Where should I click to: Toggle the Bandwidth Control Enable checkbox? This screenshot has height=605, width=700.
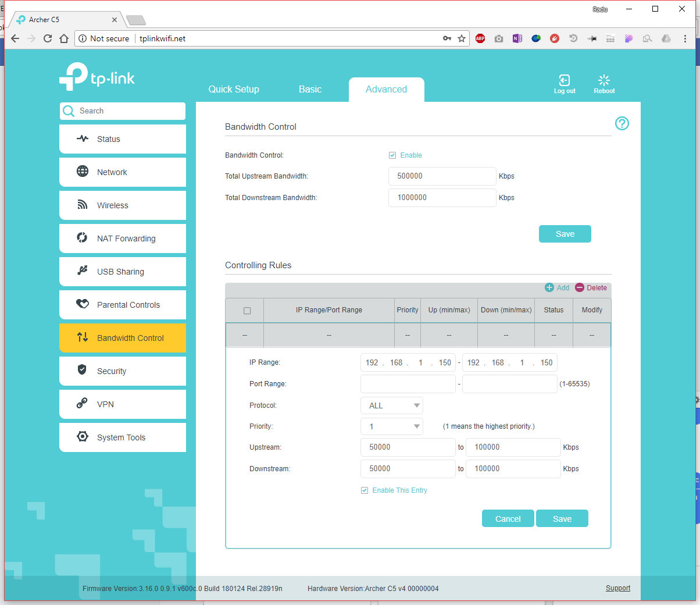click(x=392, y=155)
